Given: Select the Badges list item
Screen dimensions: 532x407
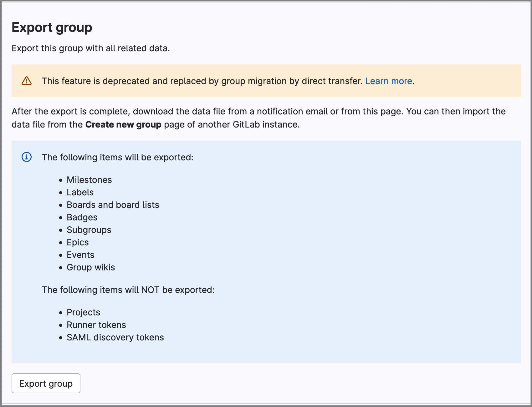Looking at the screenshot, I should [x=82, y=217].
